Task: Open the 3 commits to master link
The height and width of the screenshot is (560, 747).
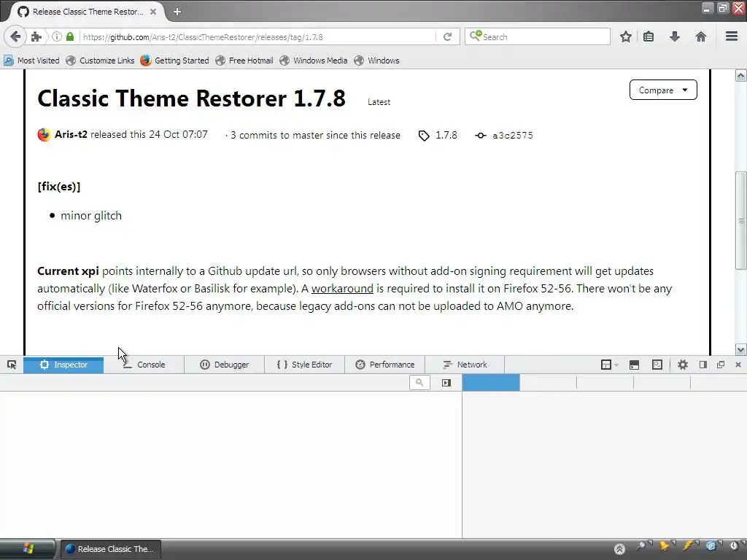Action: tap(315, 135)
